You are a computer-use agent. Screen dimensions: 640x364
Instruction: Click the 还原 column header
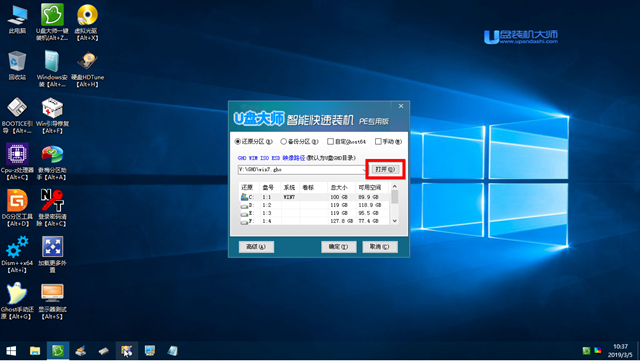249,188
